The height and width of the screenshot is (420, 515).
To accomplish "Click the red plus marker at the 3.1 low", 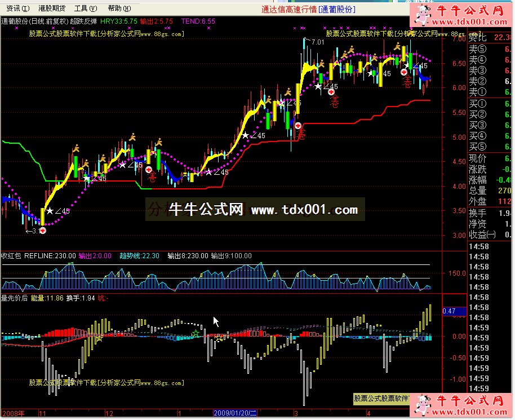I will point(43,231).
